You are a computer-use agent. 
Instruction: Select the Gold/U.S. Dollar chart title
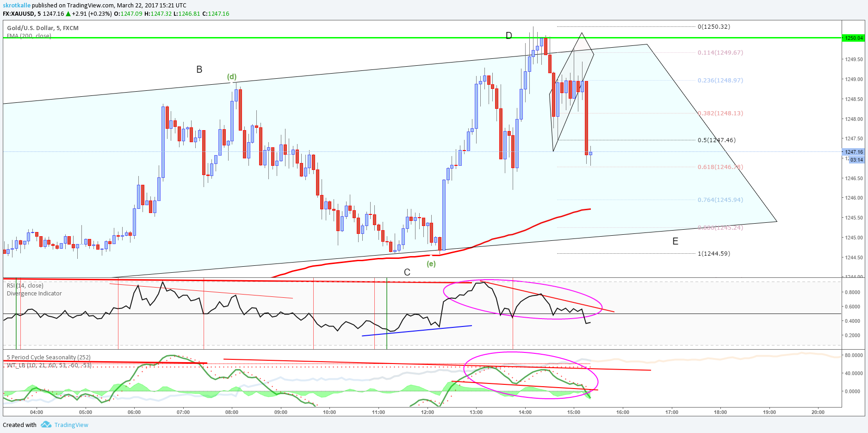pyautogui.click(x=43, y=28)
